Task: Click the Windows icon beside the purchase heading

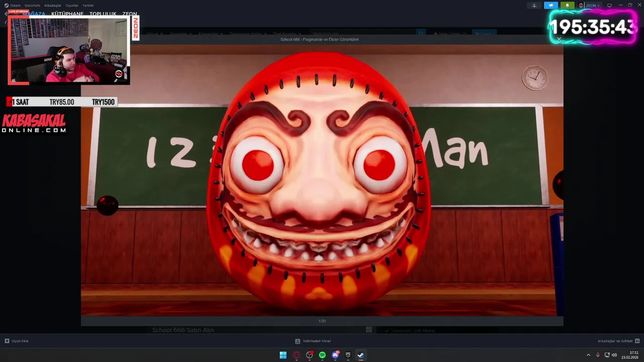Action: click(x=369, y=330)
